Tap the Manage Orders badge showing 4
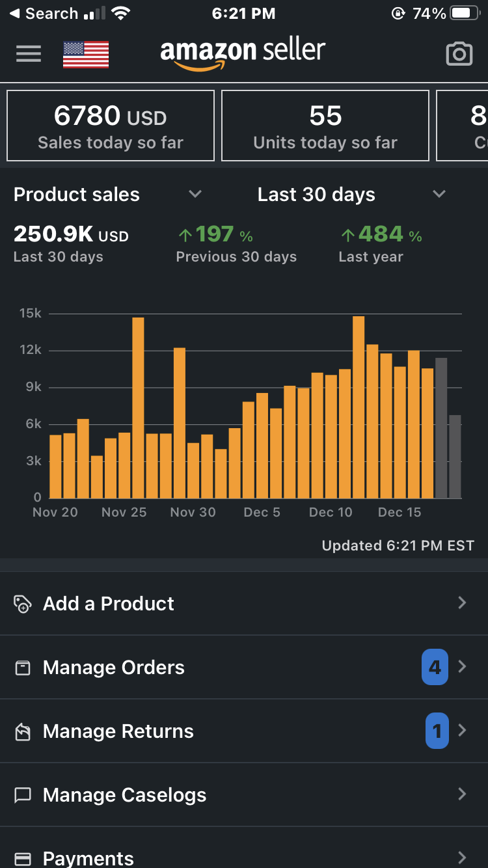This screenshot has height=868, width=488. pyautogui.click(x=435, y=667)
